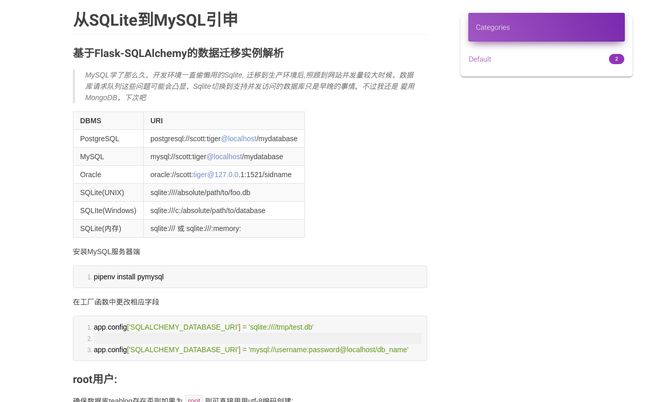Screen dimensions: 650x402
Task: Click the code line with mysql://username:password
Action: [x=251, y=350]
